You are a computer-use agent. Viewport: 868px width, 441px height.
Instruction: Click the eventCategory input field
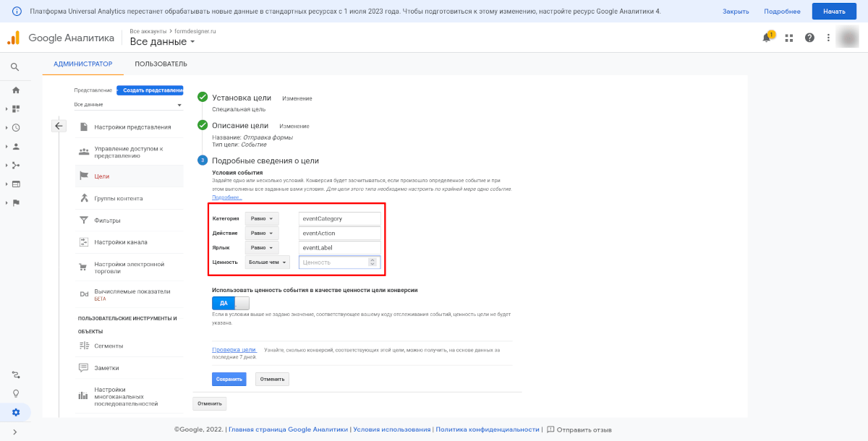coord(339,218)
